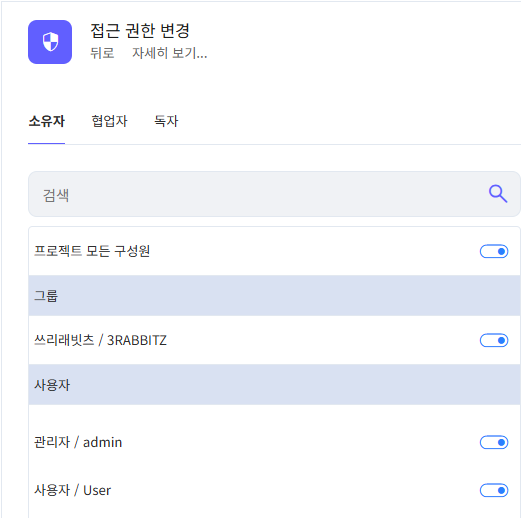Screen dimensions: 522x519
Task: Select the 쓰리래빗츠 / 3RABBITZ row label
Action: click(x=100, y=340)
